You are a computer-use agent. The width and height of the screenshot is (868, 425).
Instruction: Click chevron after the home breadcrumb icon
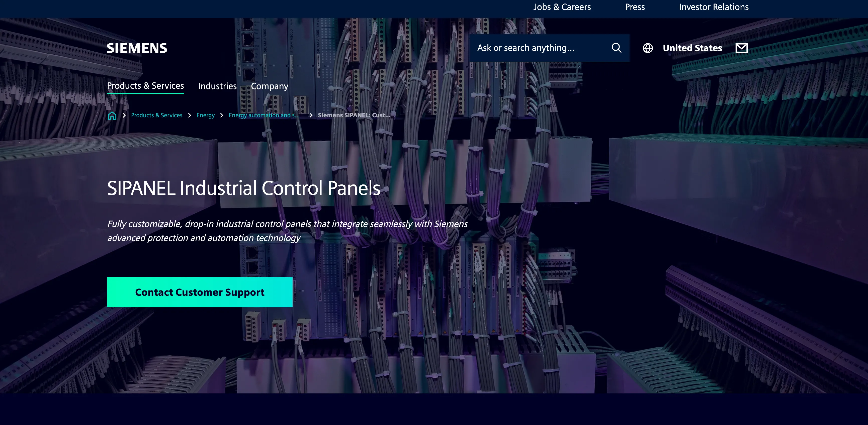(124, 116)
